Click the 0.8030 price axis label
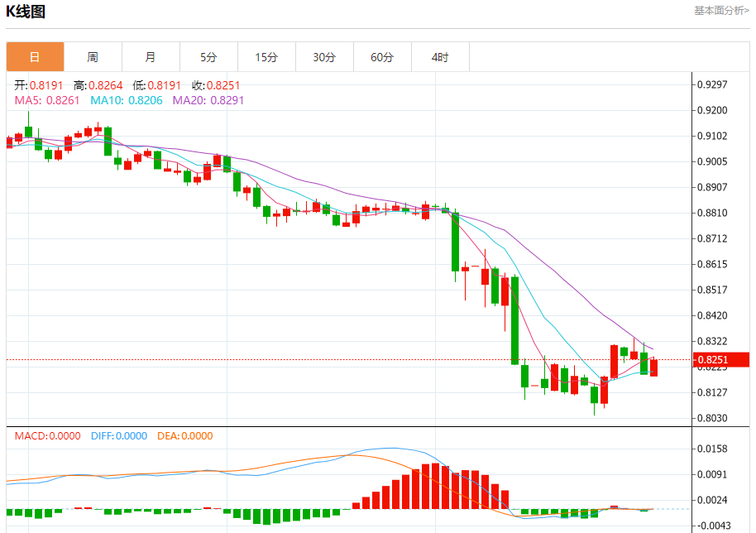 pos(712,418)
